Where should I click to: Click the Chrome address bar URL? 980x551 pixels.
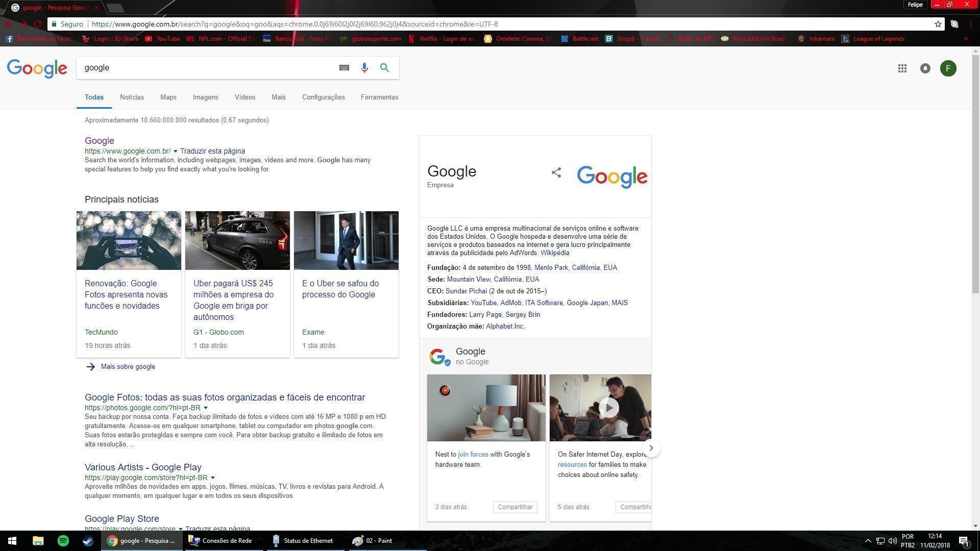tap(295, 24)
